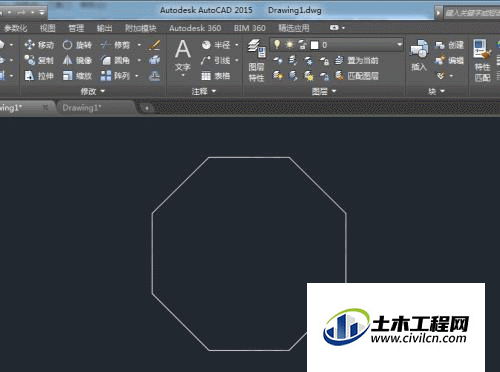Choose the Stretch (拉伸) tool
Image resolution: width=500 pixels, height=372 pixels.
pyautogui.click(x=39, y=76)
